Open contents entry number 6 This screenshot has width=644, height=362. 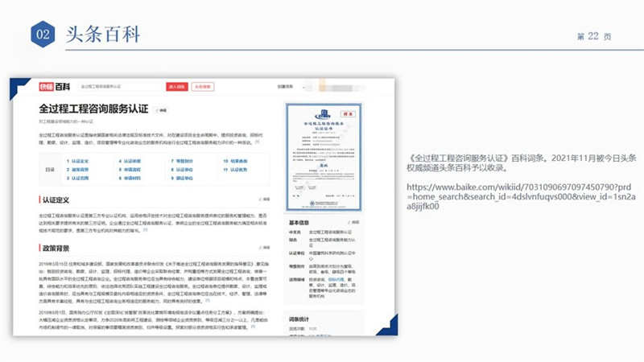130,178
